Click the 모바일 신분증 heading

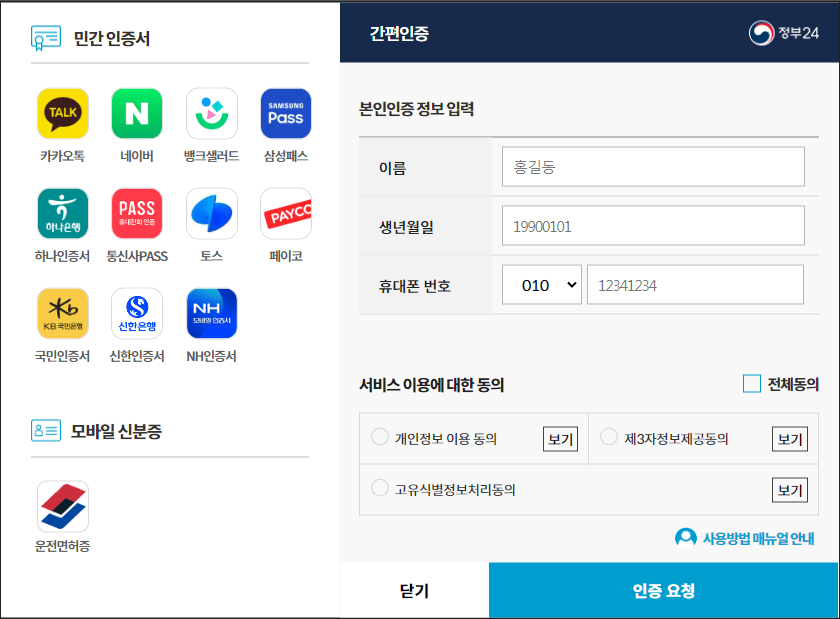(116, 431)
